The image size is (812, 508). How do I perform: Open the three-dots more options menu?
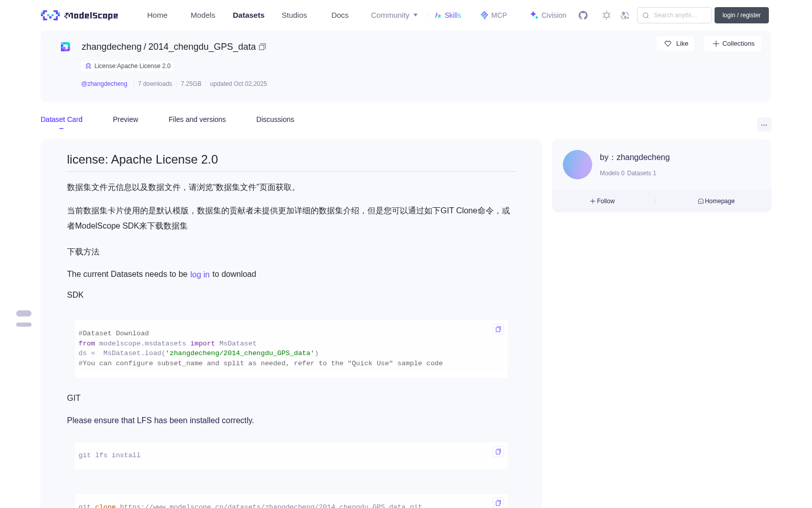coord(764,124)
